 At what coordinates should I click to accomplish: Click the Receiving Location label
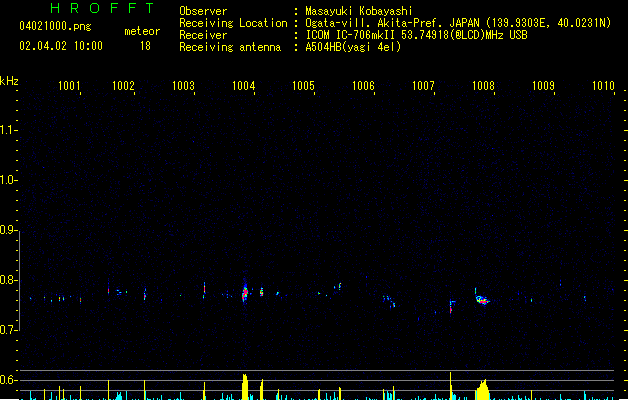tap(233, 23)
